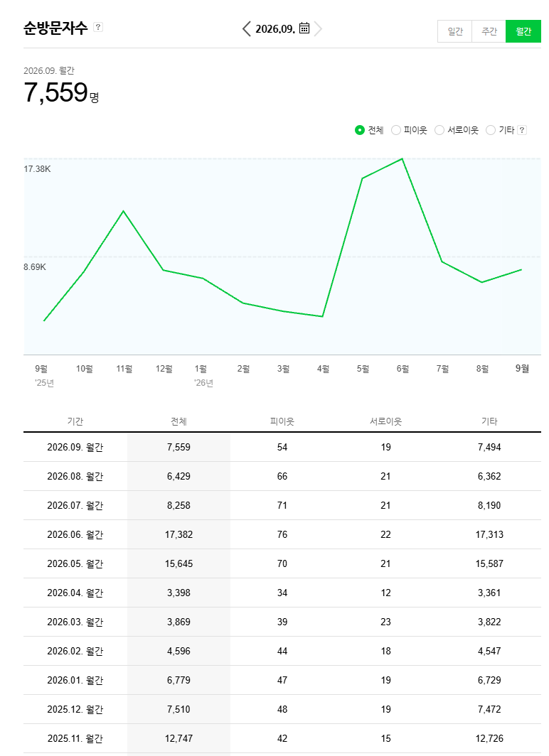Click the 2026.04. 월간 row label
The height and width of the screenshot is (756, 549).
pos(75,593)
